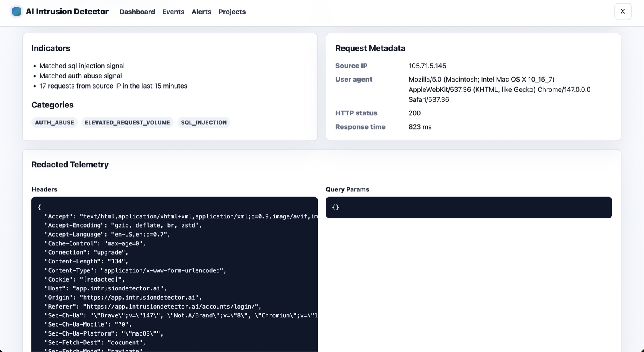
Task: Click the "Sec-Ch-Ua-Platform" header line
Action: coord(104,333)
